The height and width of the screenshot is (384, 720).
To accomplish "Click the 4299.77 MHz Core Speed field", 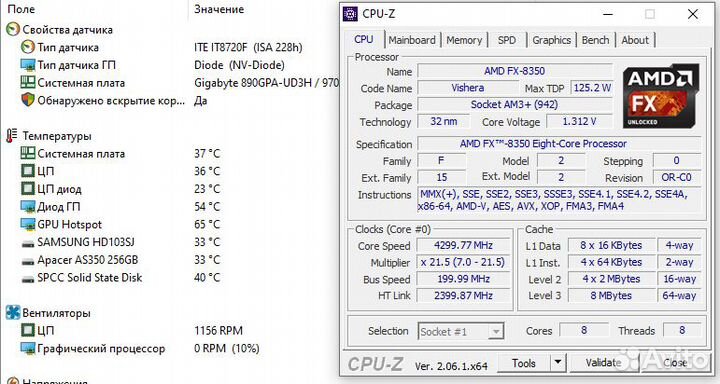I will [x=463, y=245].
